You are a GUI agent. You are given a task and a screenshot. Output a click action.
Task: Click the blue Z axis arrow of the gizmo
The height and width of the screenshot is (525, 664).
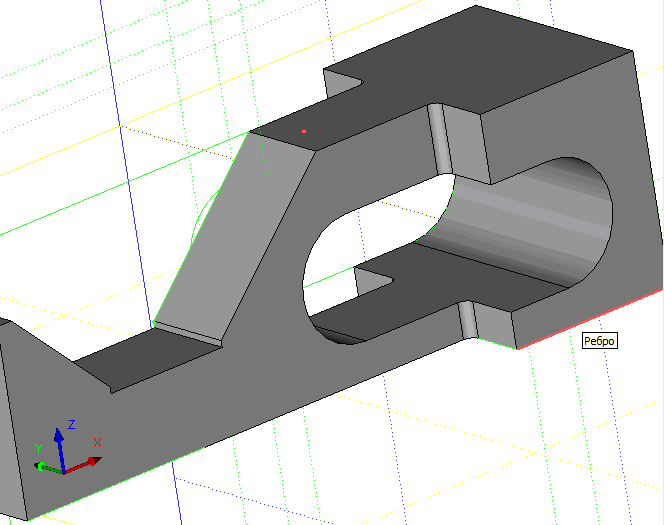tap(61, 450)
